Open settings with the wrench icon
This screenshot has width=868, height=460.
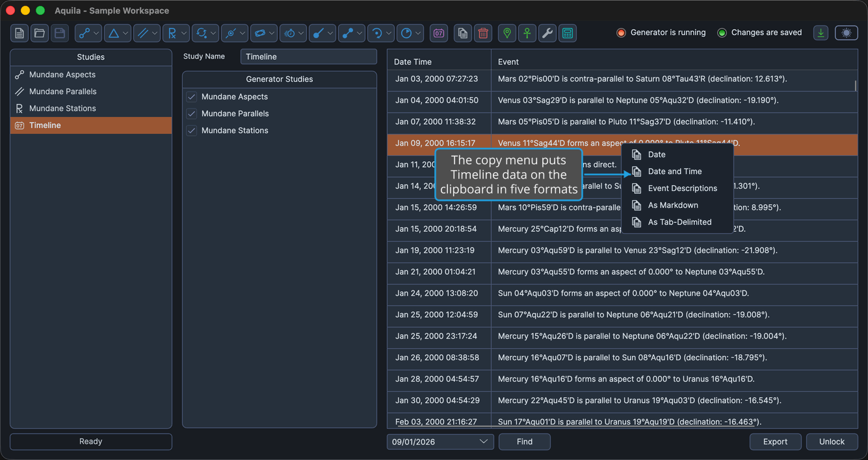tap(547, 33)
